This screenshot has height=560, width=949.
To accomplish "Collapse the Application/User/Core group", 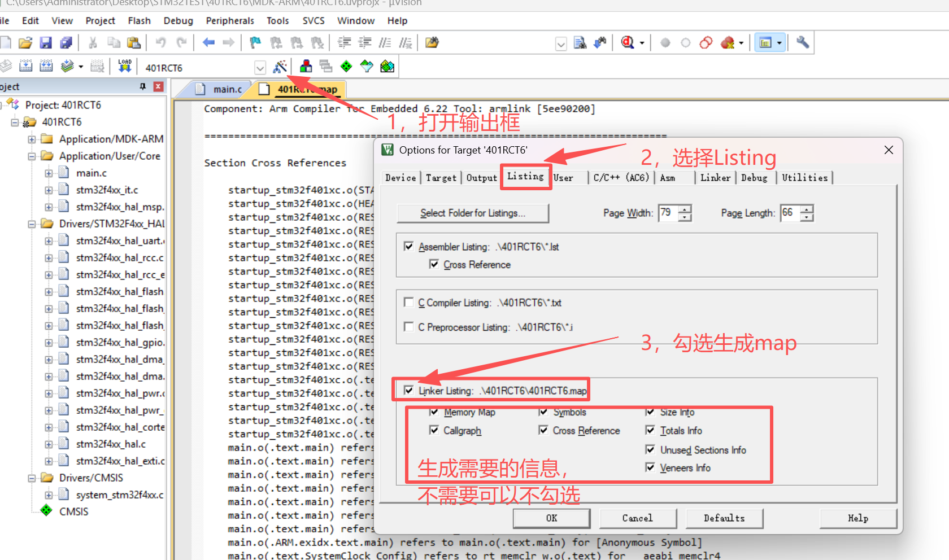I will point(32,156).
